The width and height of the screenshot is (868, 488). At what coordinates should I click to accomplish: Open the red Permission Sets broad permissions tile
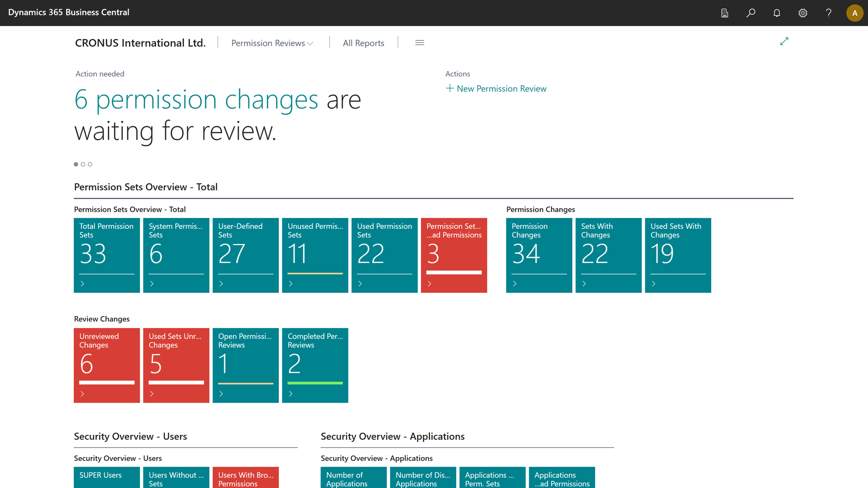454,255
